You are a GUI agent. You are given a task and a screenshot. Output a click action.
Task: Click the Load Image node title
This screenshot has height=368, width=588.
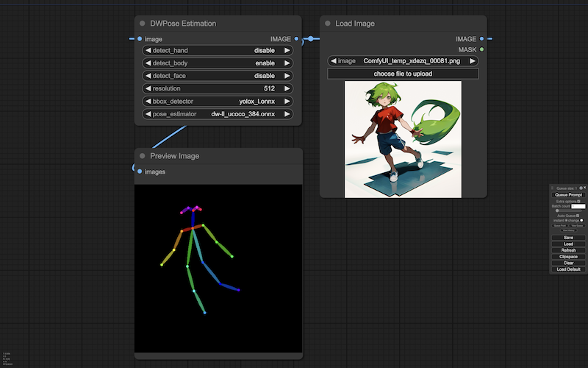(355, 24)
